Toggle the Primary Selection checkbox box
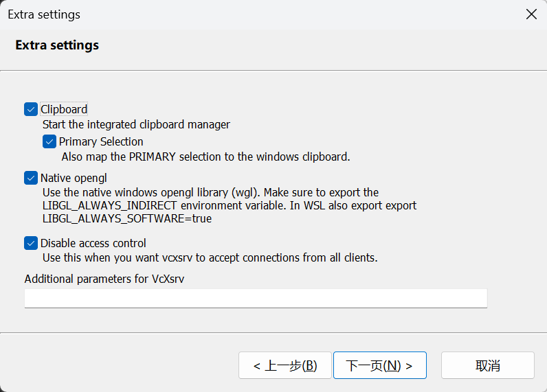The height and width of the screenshot is (392, 547). point(49,141)
